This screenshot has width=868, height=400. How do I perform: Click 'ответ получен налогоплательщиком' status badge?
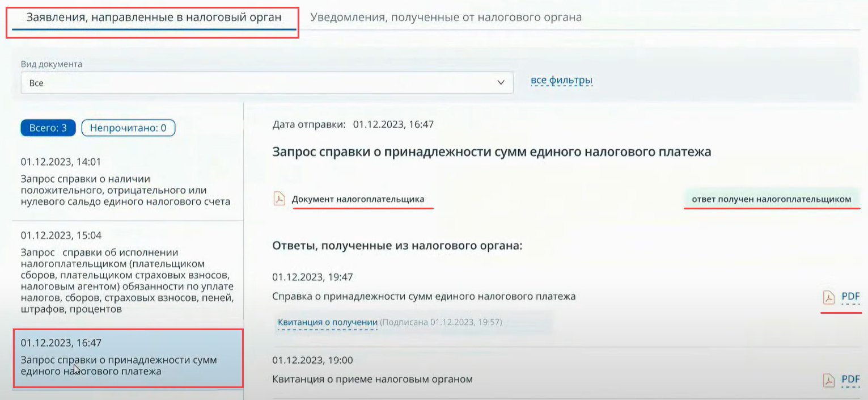coord(771,199)
